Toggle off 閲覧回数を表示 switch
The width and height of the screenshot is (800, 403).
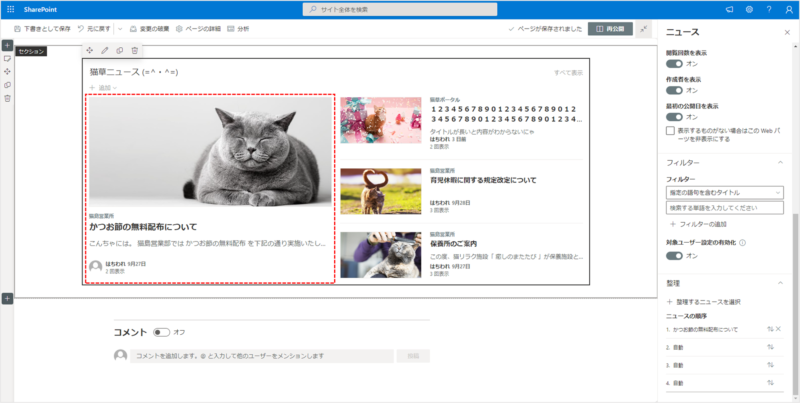coord(674,62)
